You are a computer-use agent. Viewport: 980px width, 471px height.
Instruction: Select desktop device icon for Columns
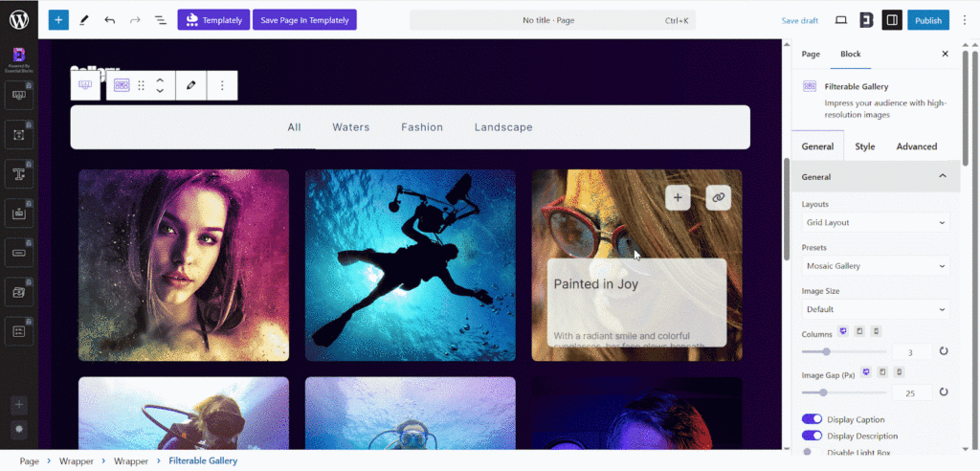point(843,331)
